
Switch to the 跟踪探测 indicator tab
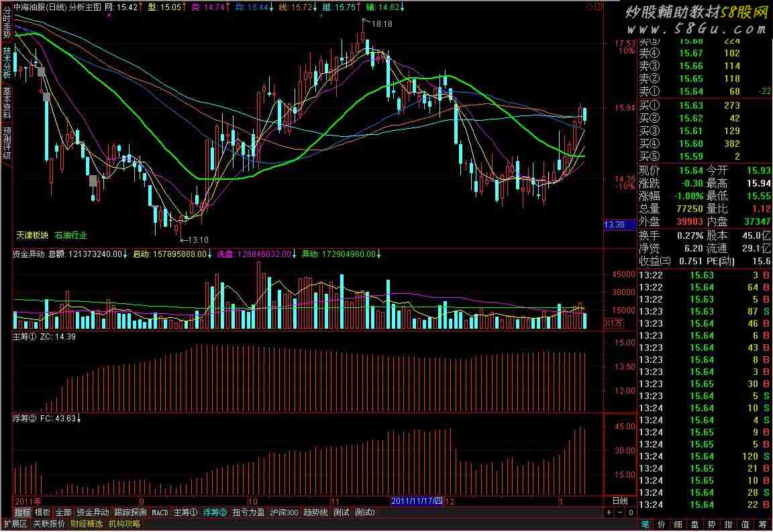click(131, 513)
